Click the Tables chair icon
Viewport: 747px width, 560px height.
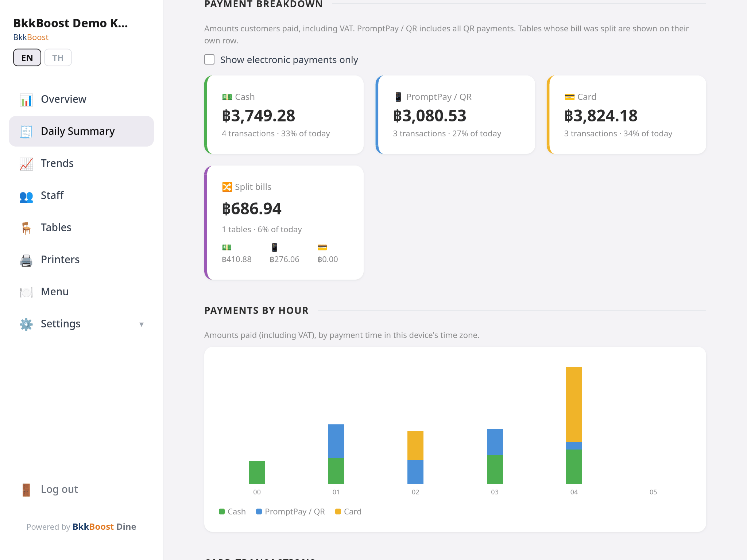pos(26,228)
